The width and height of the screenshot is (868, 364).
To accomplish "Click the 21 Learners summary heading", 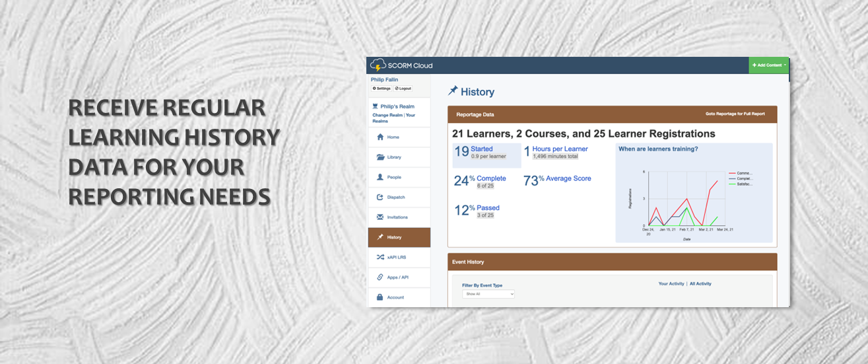I will click(584, 133).
